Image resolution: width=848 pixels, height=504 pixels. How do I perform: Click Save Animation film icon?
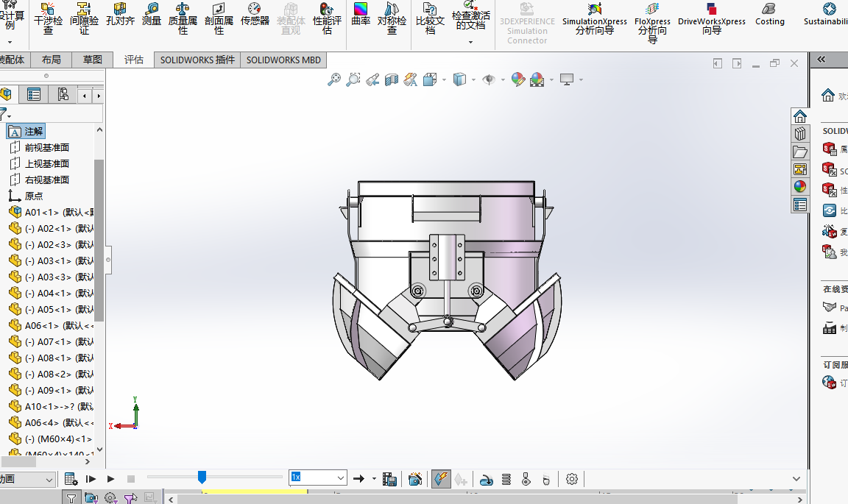pyautogui.click(x=389, y=479)
